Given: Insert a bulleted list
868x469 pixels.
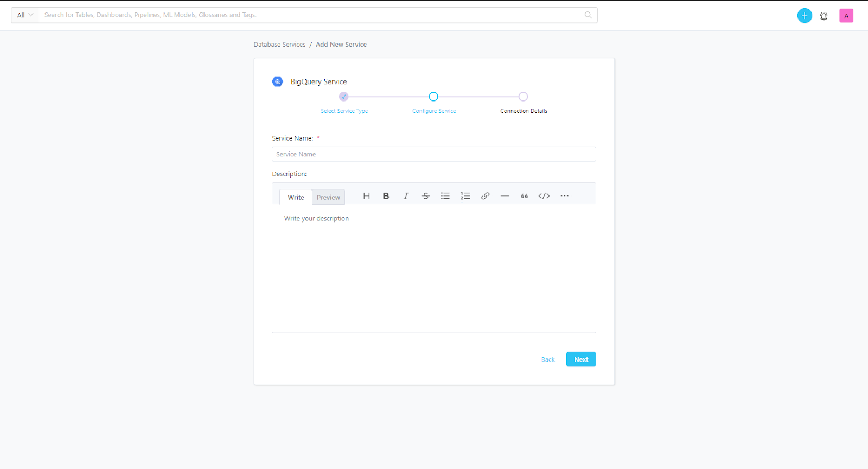Looking at the screenshot, I should tap(445, 196).
